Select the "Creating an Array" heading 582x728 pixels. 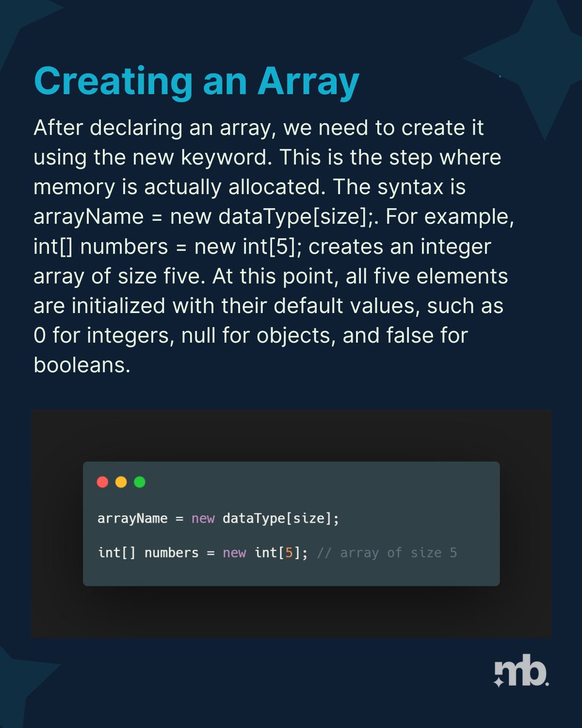click(x=197, y=82)
